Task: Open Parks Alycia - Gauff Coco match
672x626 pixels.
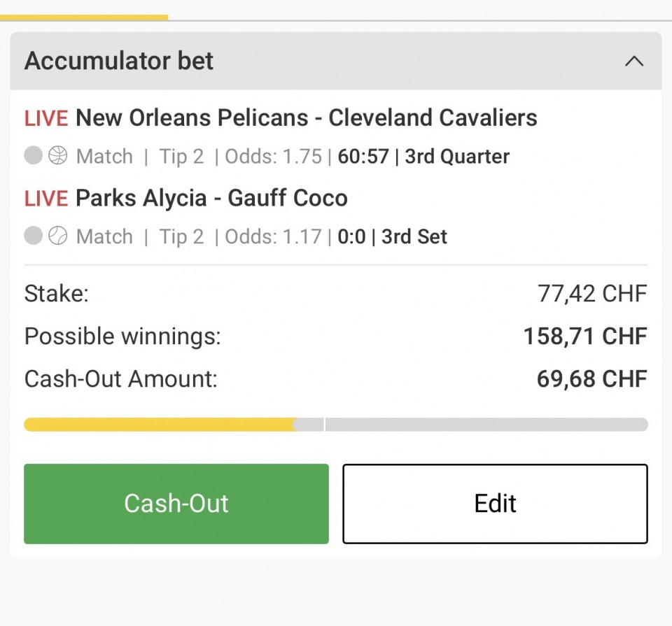Action: point(211,198)
